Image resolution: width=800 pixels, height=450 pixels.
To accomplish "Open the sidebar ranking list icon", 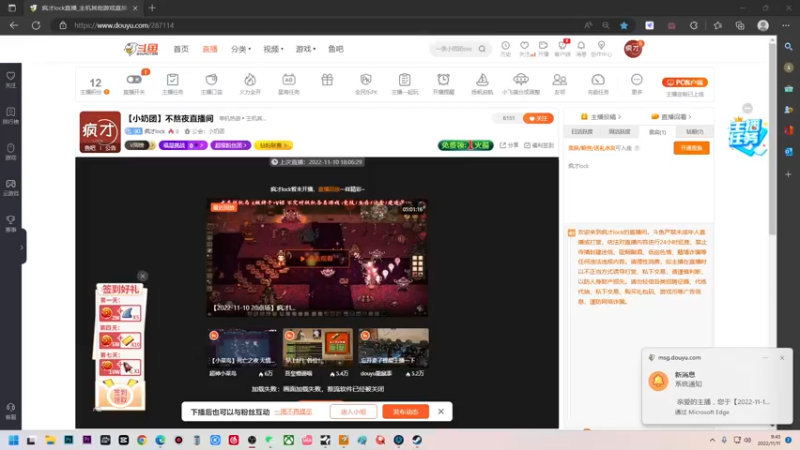I will click(x=11, y=115).
